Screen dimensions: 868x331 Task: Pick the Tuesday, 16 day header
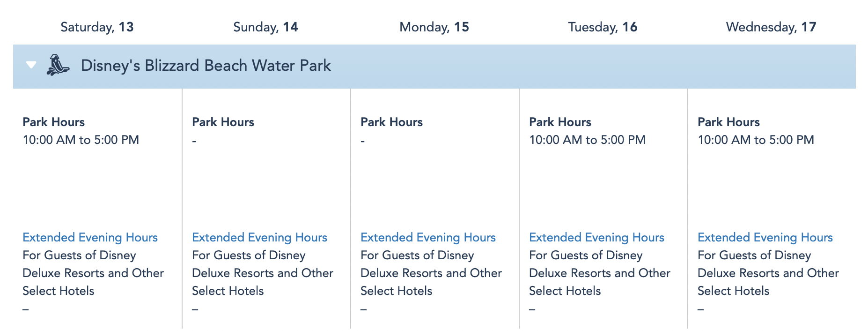coord(603,27)
